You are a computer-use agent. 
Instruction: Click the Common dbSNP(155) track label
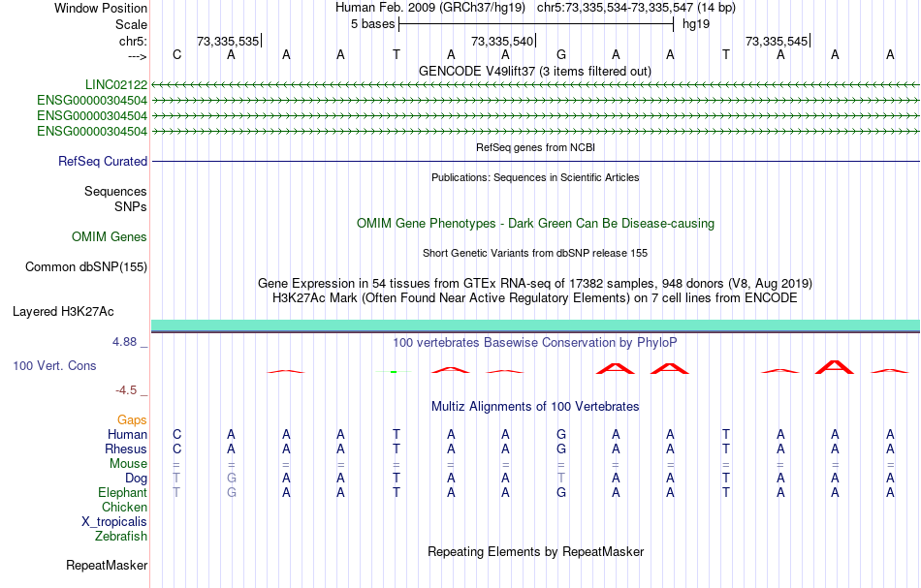click(x=86, y=267)
